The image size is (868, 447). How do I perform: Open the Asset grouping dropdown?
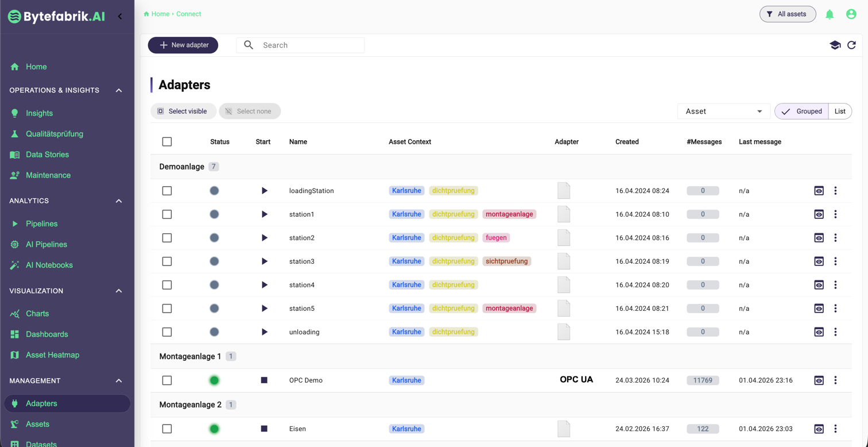pyautogui.click(x=723, y=111)
